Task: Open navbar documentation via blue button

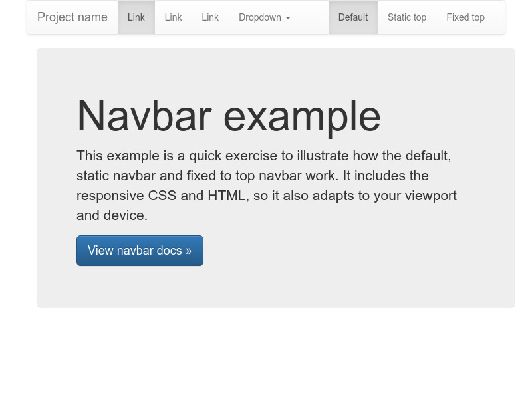Action: point(140,251)
